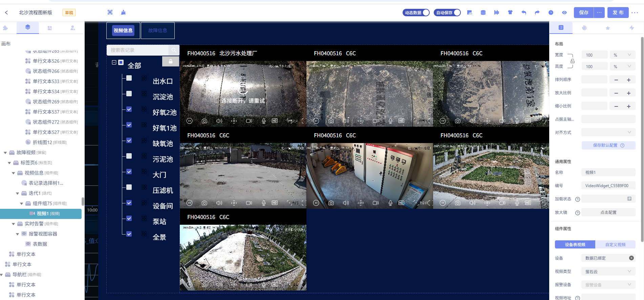Check the 沉淀池 checkbox
The image size is (644, 300).
tap(129, 94)
